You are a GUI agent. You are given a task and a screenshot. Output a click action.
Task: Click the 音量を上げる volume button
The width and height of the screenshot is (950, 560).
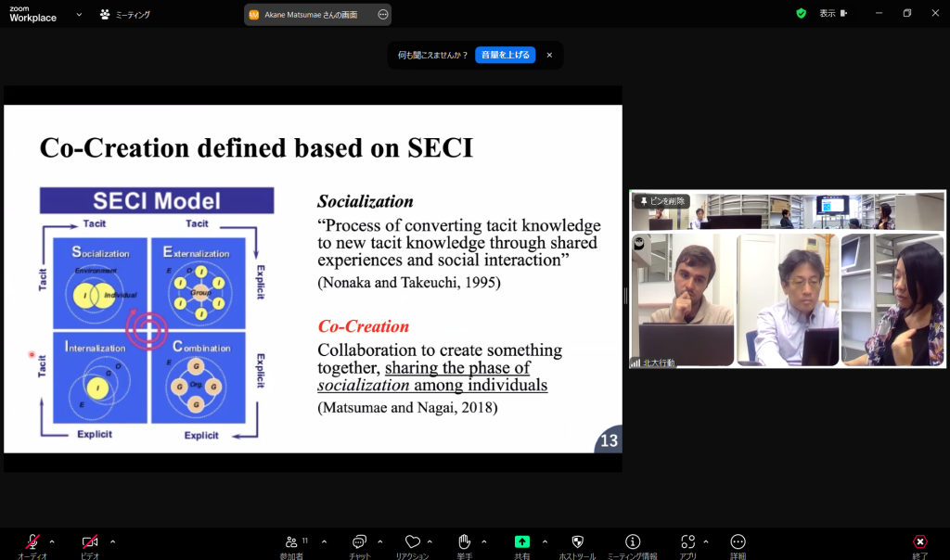506,55
